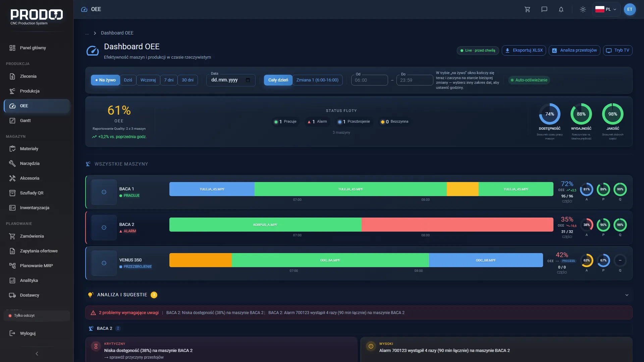Toggle light theme sun icon
Image resolution: width=644 pixels, height=362 pixels.
pos(583,9)
